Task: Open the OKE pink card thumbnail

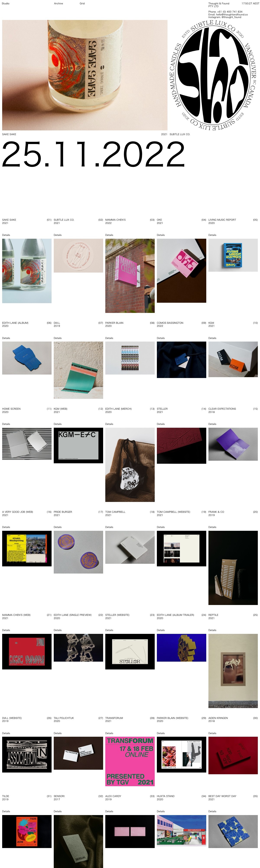Action: coord(181,271)
